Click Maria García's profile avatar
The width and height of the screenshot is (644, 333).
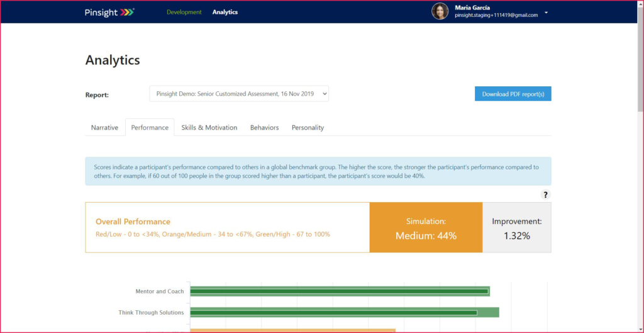pos(440,11)
